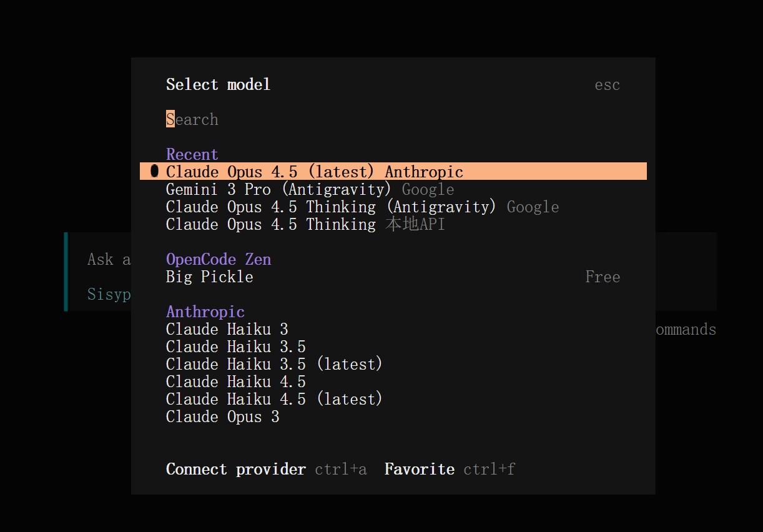
Task: Click the Favorite action
Action: (x=420, y=469)
